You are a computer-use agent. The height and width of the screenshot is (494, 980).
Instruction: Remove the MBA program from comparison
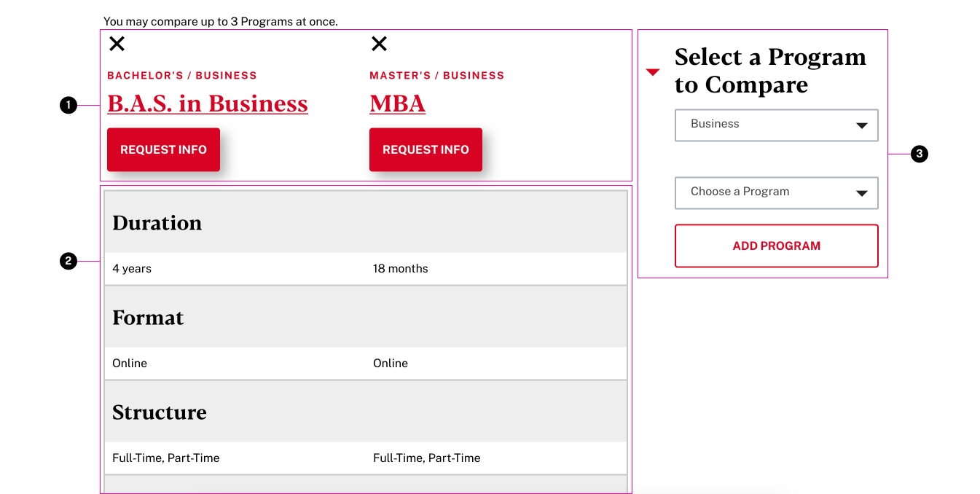(x=379, y=44)
